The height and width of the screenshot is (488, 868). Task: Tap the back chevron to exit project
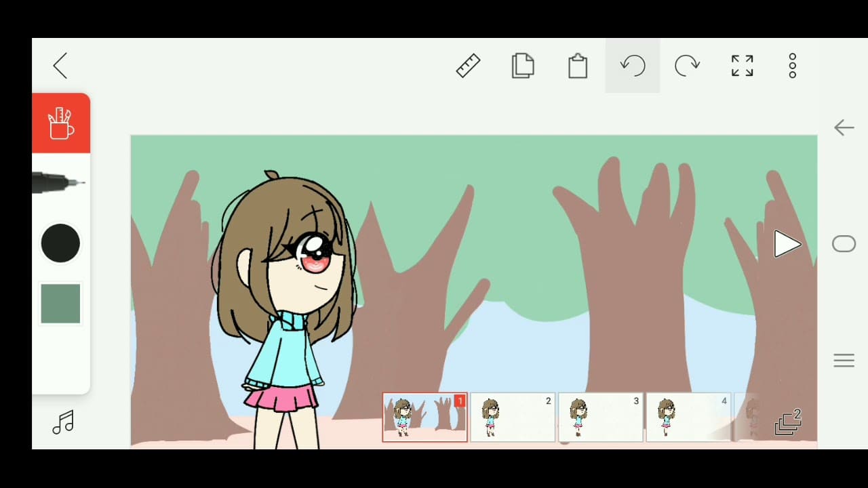60,66
